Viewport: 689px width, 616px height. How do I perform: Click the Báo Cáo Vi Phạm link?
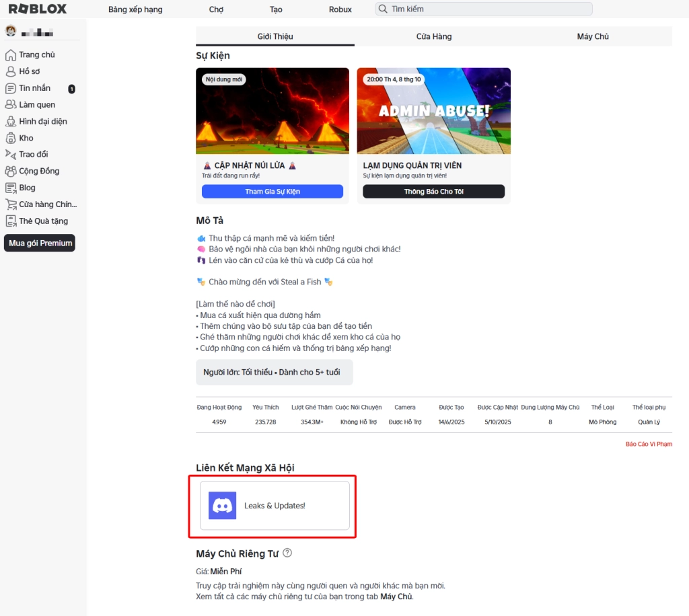pos(649,444)
